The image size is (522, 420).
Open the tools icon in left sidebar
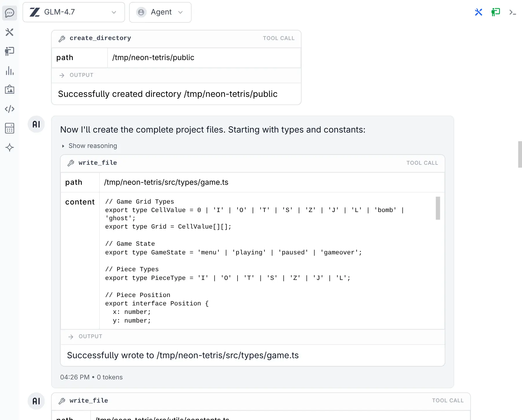point(10,32)
